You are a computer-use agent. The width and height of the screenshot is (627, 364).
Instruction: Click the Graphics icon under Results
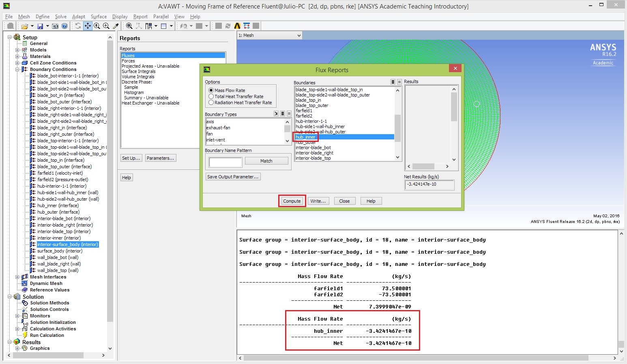click(25, 348)
